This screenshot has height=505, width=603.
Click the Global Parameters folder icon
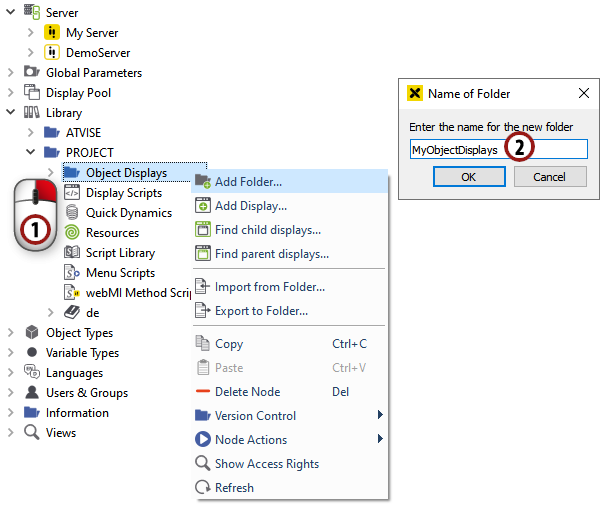point(32,72)
